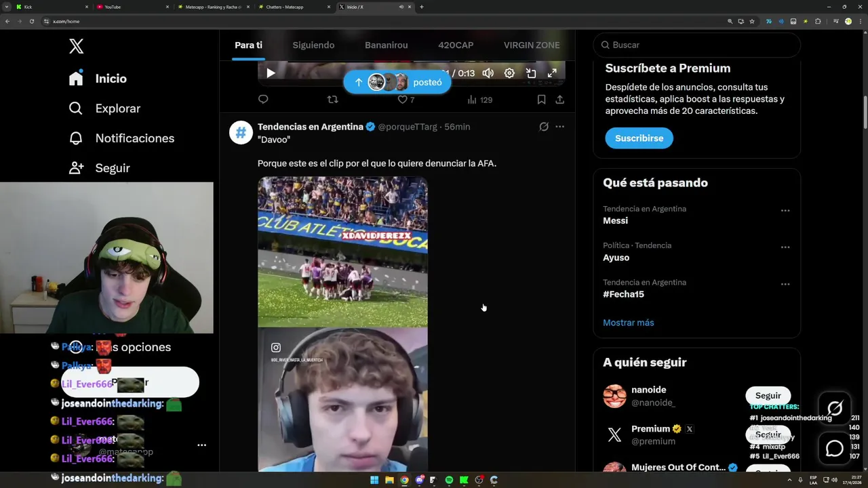Open options for Ayuso trend
Image resolution: width=868 pixels, height=488 pixels.
pyautogui.click(x=785, y=247)
